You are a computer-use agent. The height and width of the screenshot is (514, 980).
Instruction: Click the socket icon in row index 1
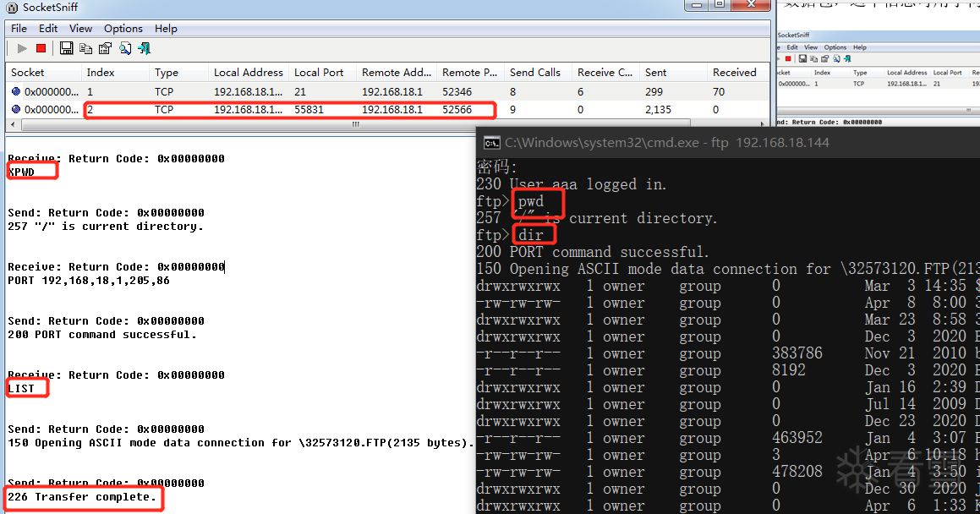point(16,91)
